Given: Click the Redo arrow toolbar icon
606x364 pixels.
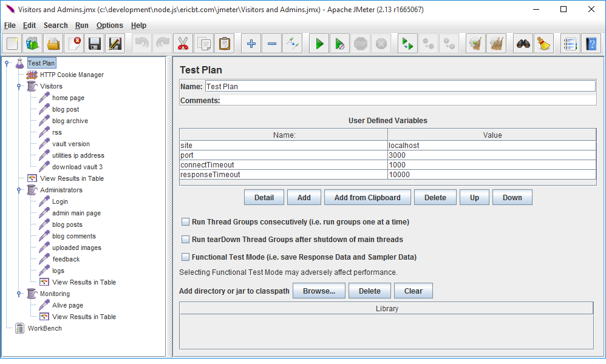Looking at the screenshot, I should pos(163,44).
